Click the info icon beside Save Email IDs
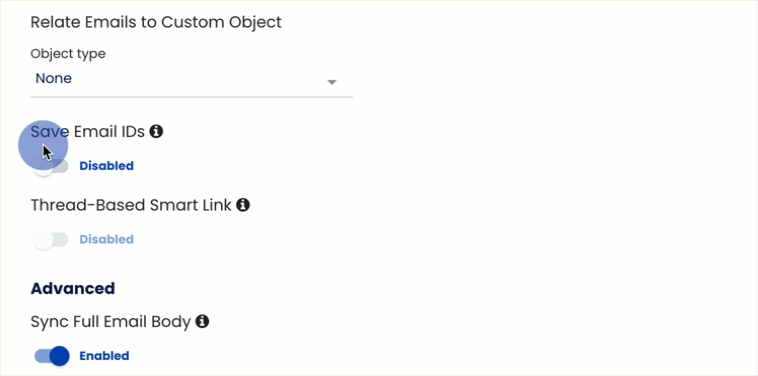This screenshot has height=376, width=758. [x=156, y=131]
